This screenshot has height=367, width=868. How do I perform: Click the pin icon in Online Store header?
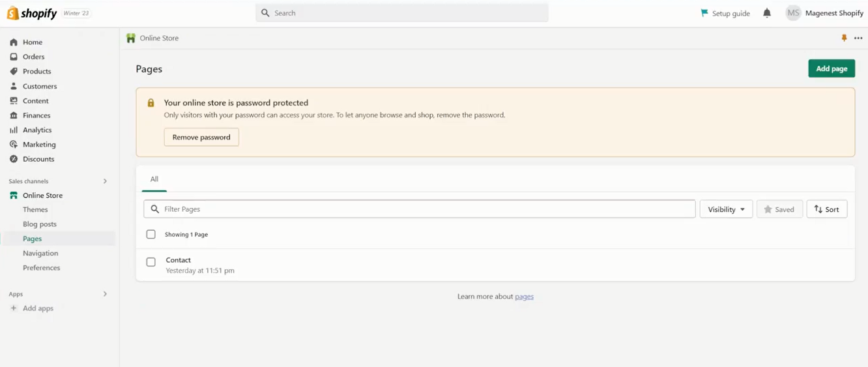click(844, 38)
